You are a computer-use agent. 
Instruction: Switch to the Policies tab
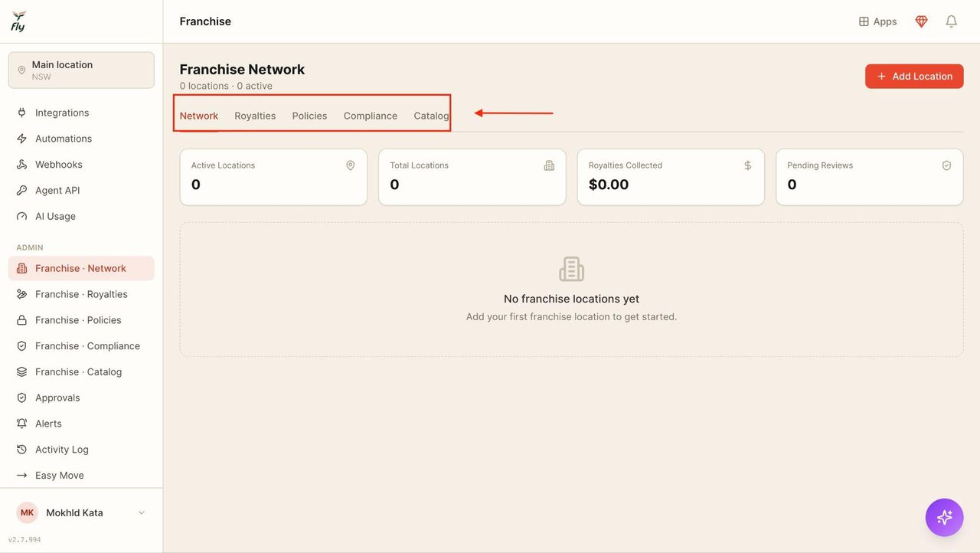(x=309, y=116)
